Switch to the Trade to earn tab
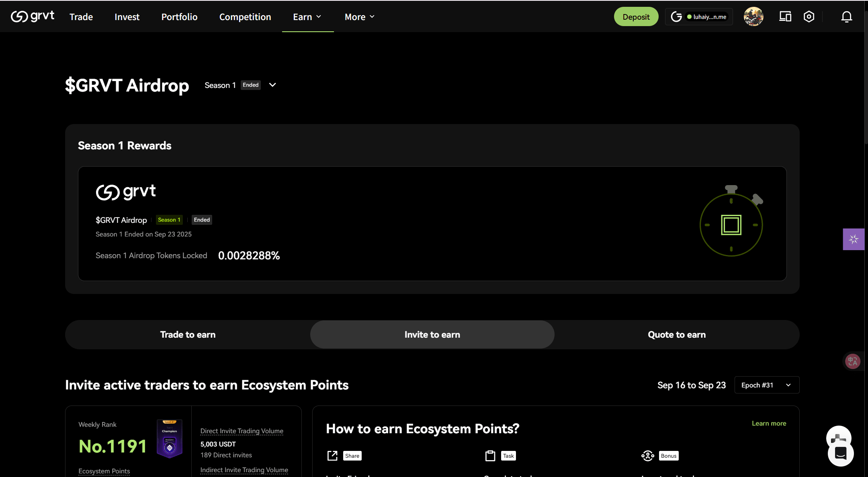Screen dimensions: 868x477 click(188, 334)
